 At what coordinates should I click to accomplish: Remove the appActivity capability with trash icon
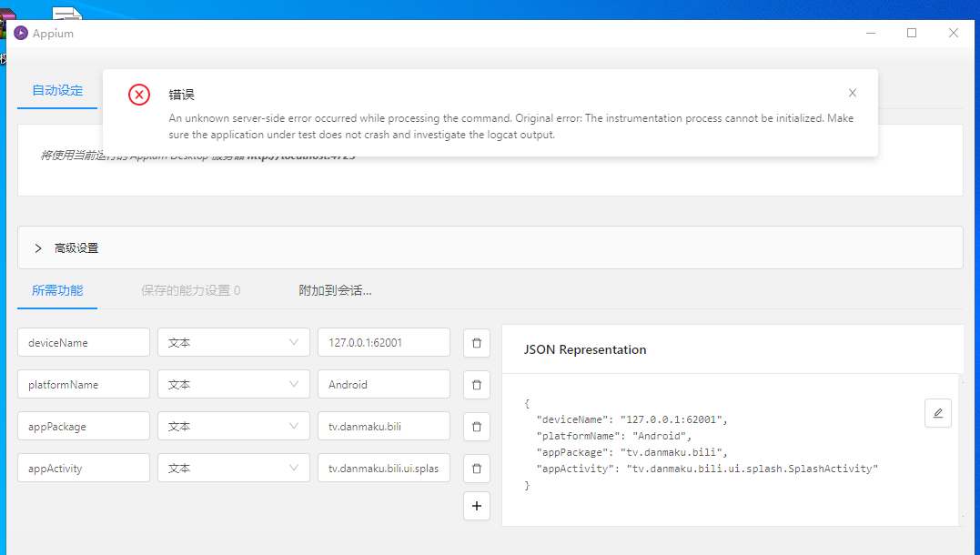pos(476,469)
